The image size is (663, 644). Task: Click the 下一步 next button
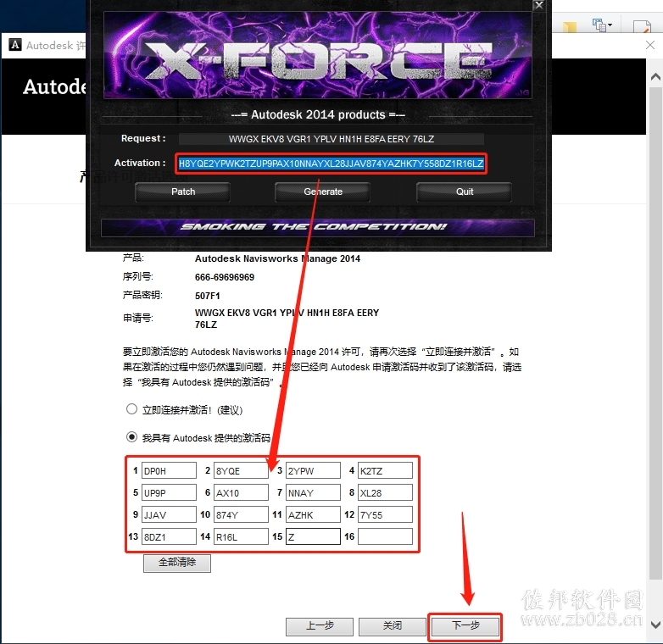point(465,626)
